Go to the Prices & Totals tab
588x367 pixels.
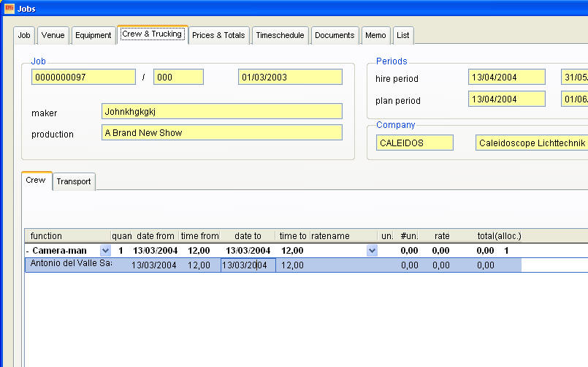point(218,35)
